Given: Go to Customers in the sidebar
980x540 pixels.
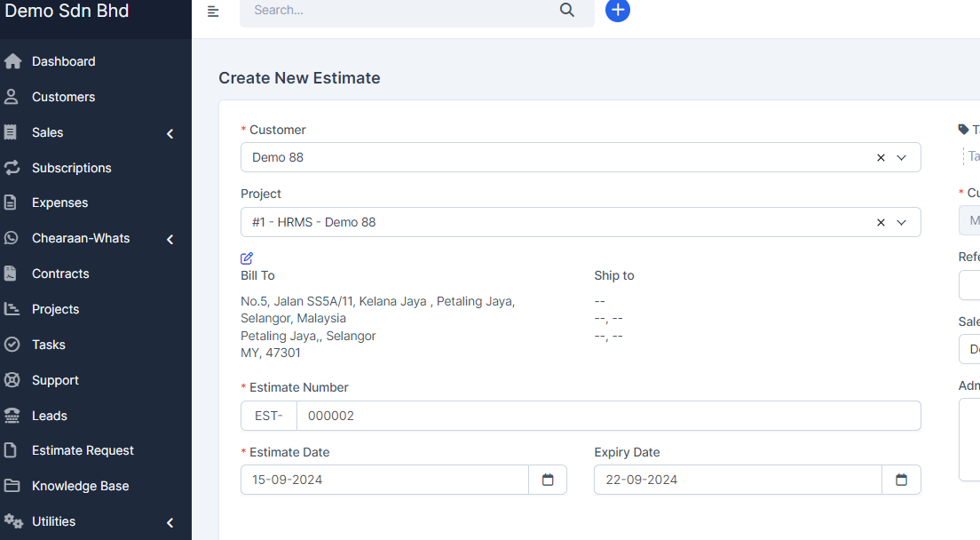Looking at the screenshot, I should click(x=63, y=97).
